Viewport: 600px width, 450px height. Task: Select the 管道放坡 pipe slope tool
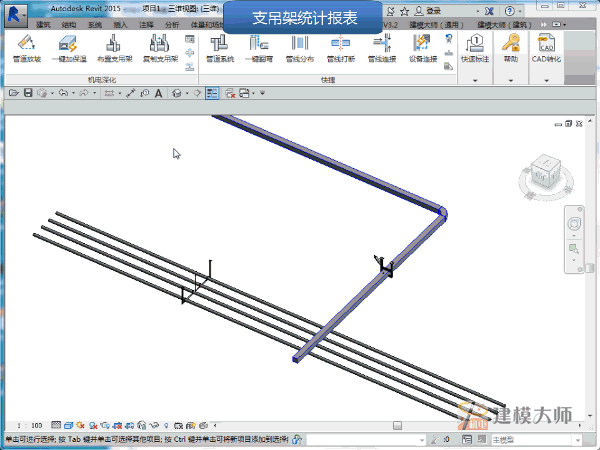click(26, 48)
